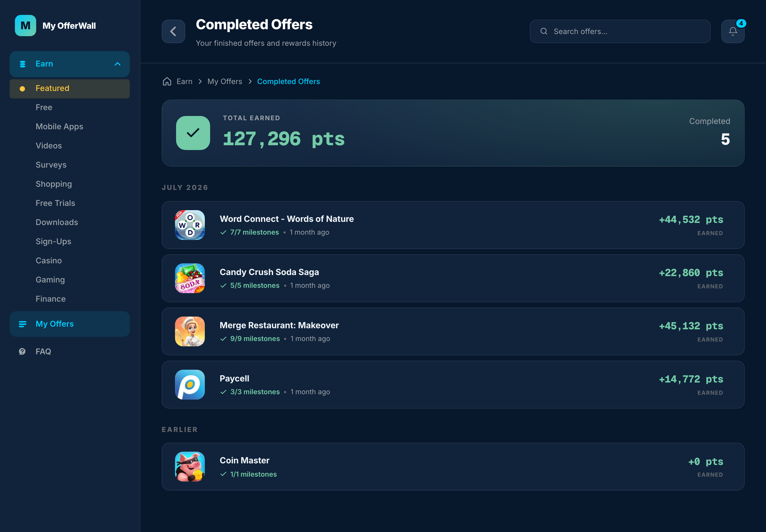Click the Earn stack icon in sidebar
This screenshot has width=766, height=532.
point(23,64)
